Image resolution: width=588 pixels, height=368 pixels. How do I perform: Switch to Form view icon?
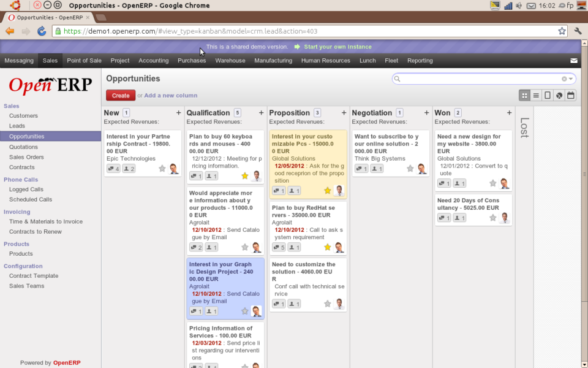[548, 96]
